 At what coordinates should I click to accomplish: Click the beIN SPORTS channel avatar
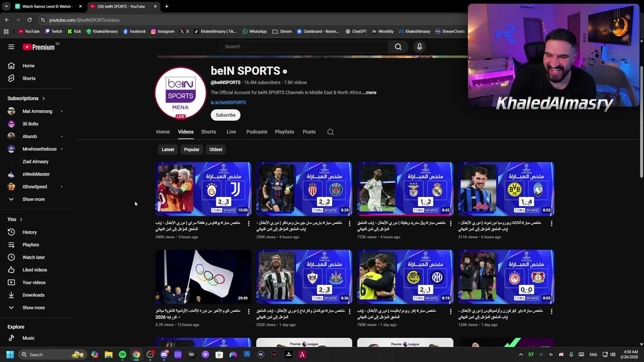(x=180, y=93)
